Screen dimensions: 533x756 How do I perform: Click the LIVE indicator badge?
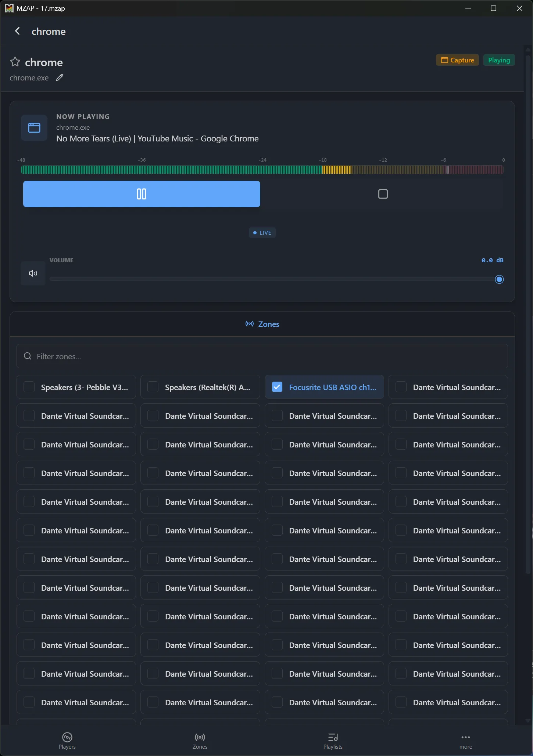click(x=262, y=233)
